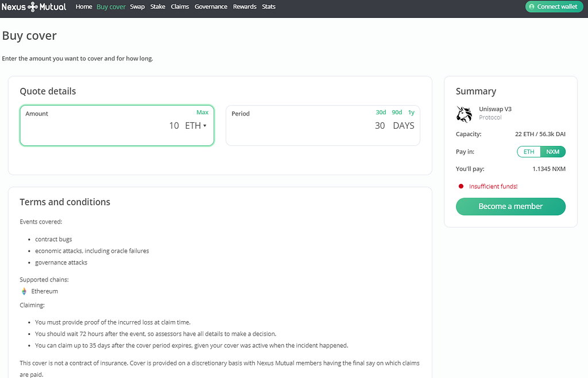Open the Claims page

[180, 7]
